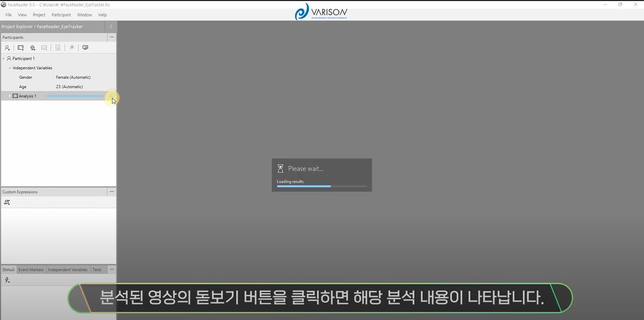Restore the window with title bar button

tap(620, 4)
